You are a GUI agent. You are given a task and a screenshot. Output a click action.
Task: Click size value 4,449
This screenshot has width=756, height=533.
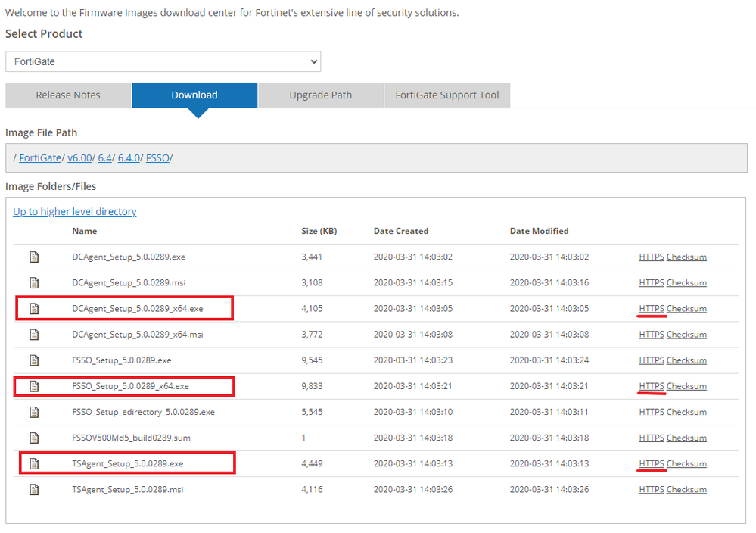tap(312, 463)
